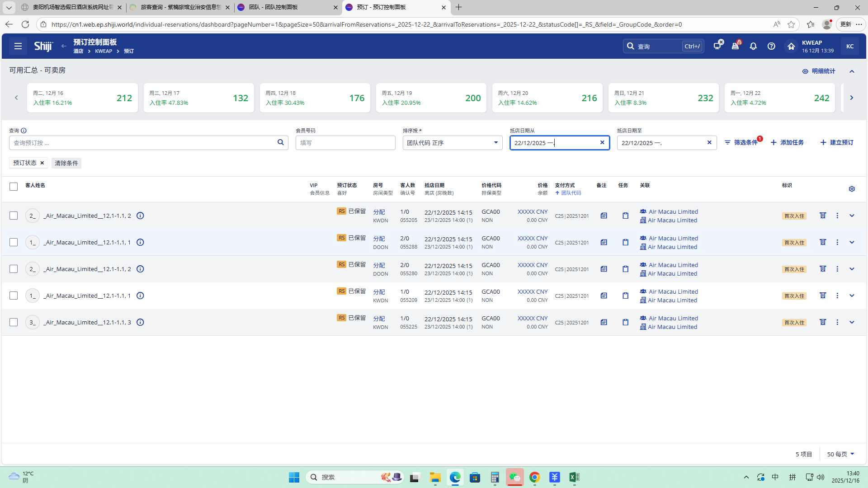
Task: Check the first reservation row checkbox
Action: point(14,216)
